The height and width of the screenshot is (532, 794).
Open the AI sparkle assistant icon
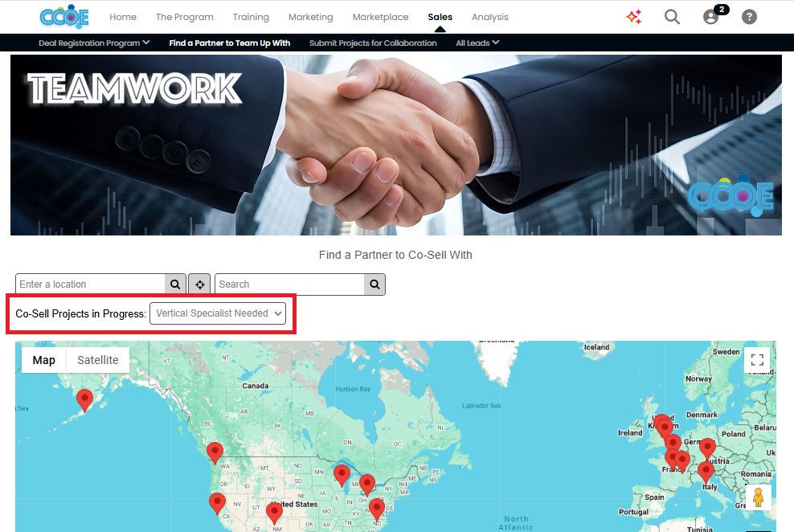pyautogui.click(x=634, y=17)
